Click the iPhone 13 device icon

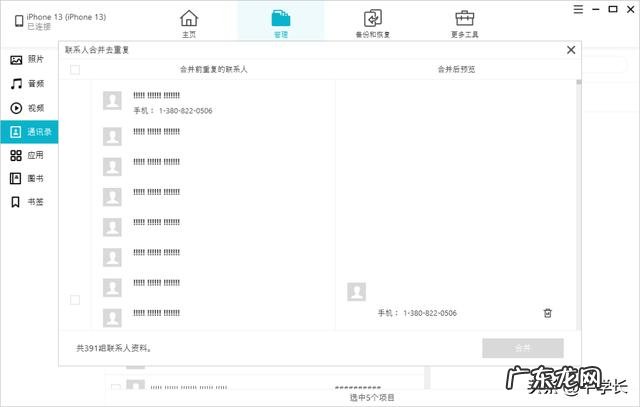pyautogui.click(x=19, y=21)
